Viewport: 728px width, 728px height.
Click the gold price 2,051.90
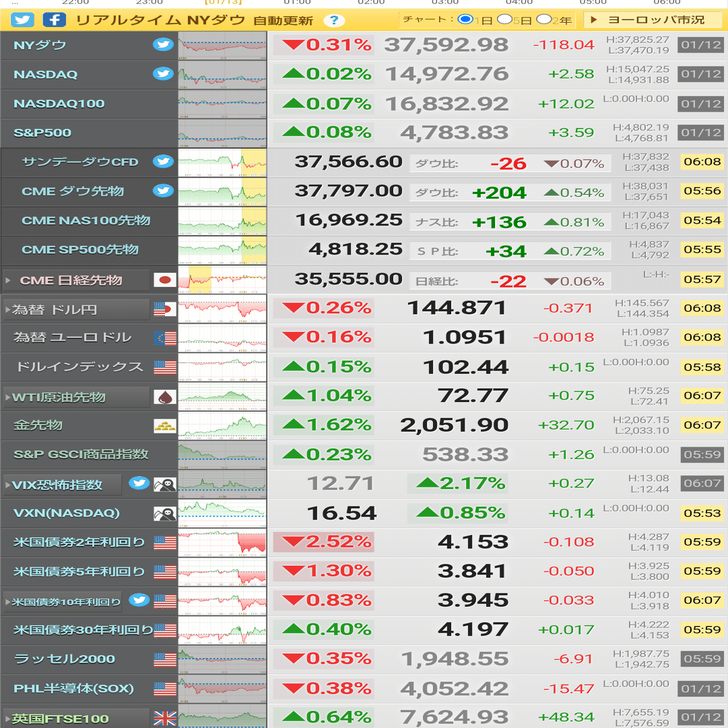(x=455, y=426)
